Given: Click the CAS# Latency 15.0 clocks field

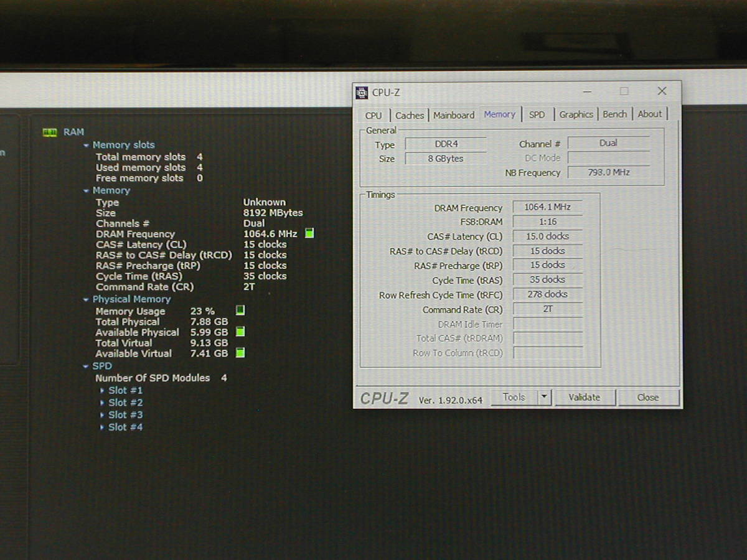Looking at the screenshot, I should 548,236.
